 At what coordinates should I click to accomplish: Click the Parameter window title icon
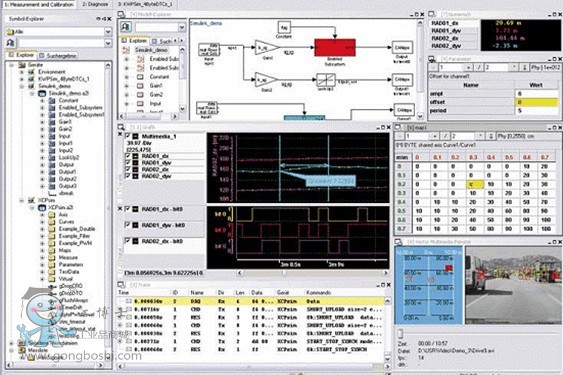[432, 59]
